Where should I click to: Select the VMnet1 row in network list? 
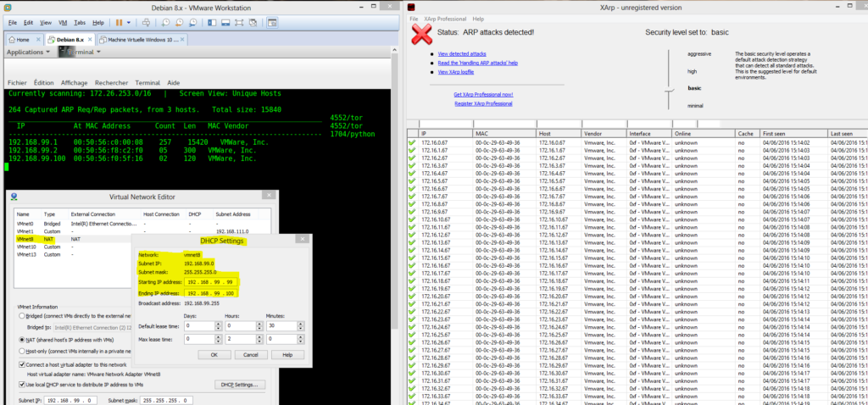point(142,230)
